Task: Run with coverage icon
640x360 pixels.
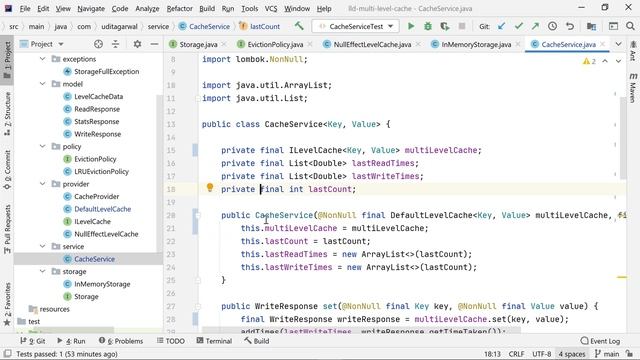Action: 445,26
